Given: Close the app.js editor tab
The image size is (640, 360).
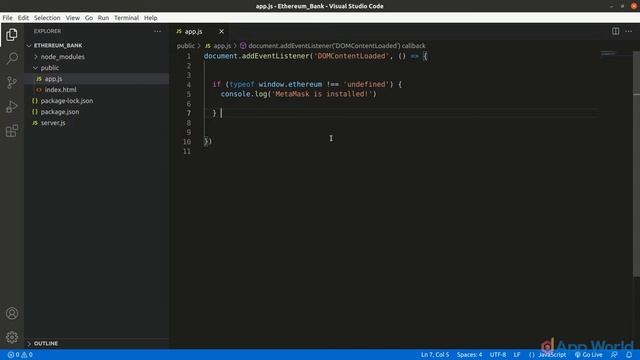Looking at the screenshot, I should tap(221, 31).
